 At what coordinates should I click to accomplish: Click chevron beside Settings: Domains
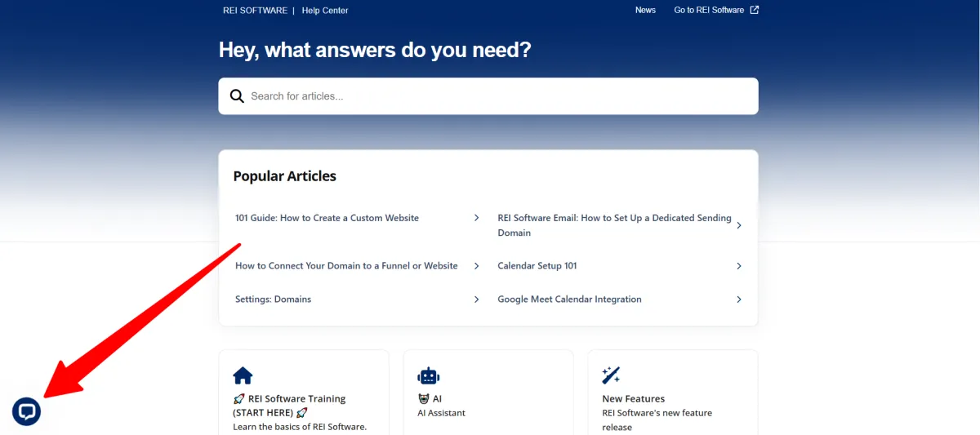click(x=477, y=300)
